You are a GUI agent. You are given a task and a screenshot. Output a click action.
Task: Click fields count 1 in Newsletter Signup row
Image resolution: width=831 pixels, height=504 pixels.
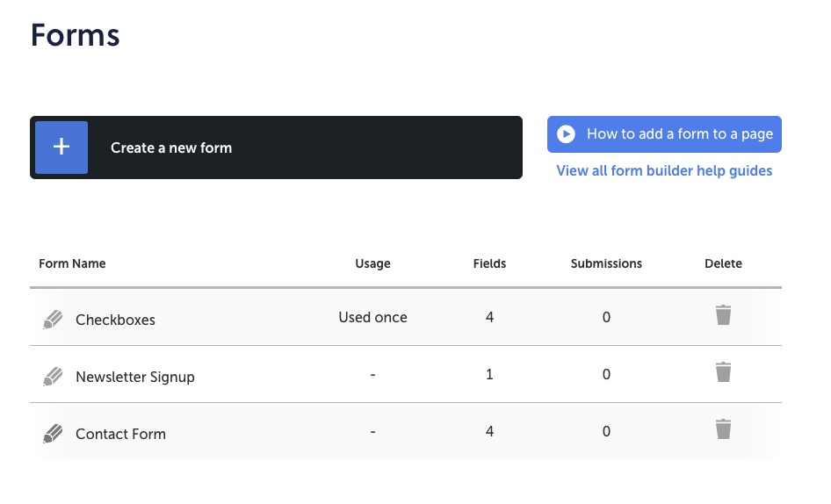[489, 375]
